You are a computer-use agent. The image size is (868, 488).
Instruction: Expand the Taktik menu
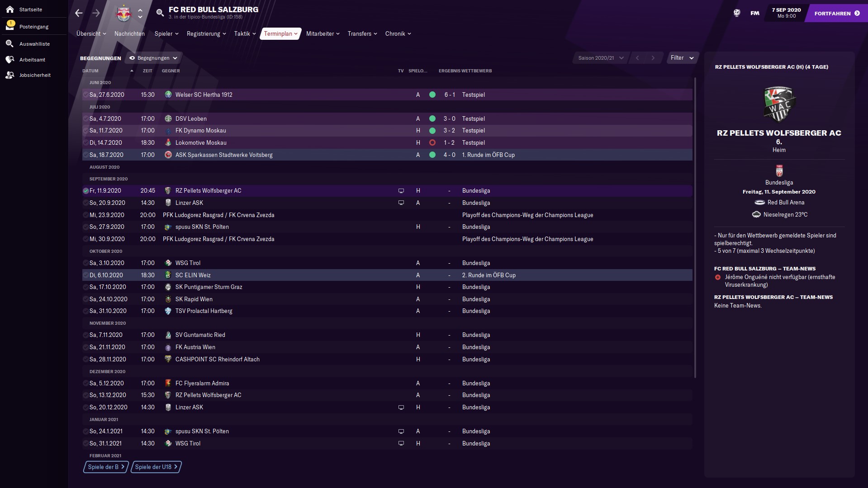tap(245, 33)
